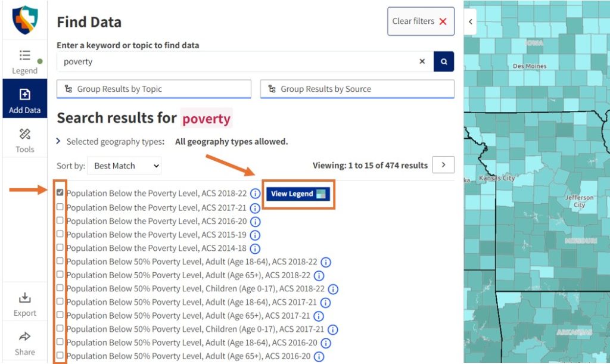The image size is (610, 364).
Task: Go to next page of results
Action: [443, 165]
